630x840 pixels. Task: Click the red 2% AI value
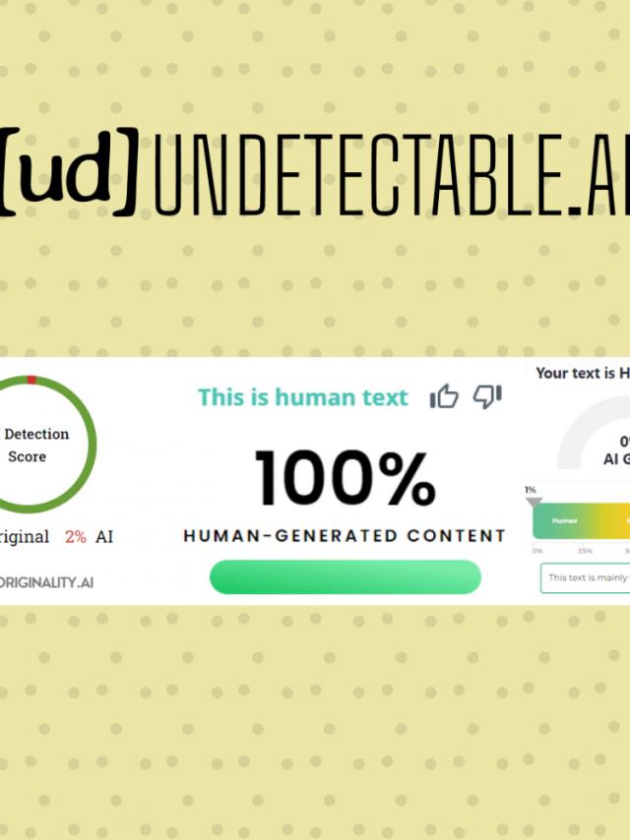(x=76, y=537)
